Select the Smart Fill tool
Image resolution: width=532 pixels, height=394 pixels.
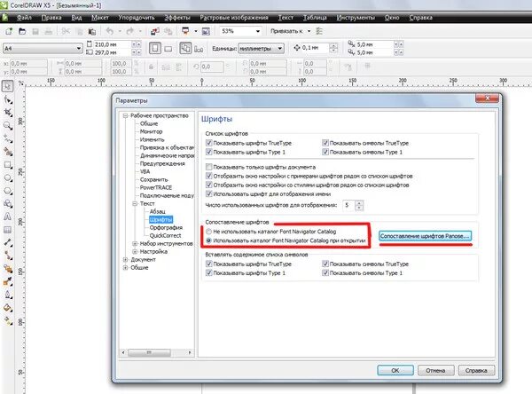[8, 152]
